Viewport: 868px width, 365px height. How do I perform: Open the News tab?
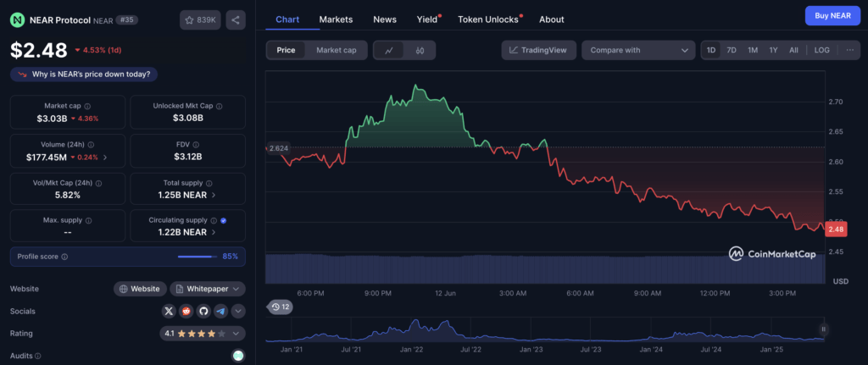[385, 19]
